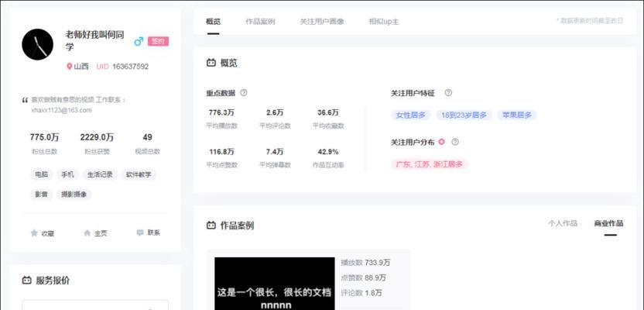Click the data update time note
Image resolution: width=644 pixels, height=310 pixels.
pos(589,20)
